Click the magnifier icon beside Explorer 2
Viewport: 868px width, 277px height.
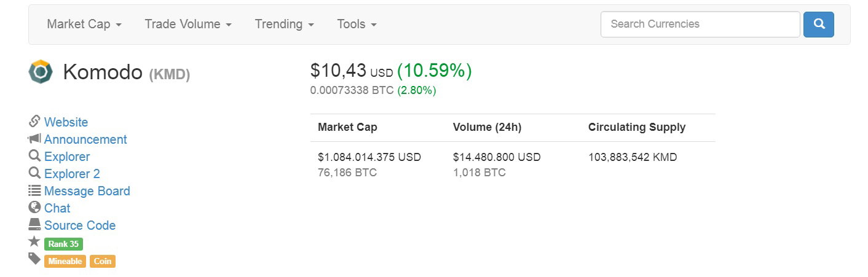coord(34,173)
